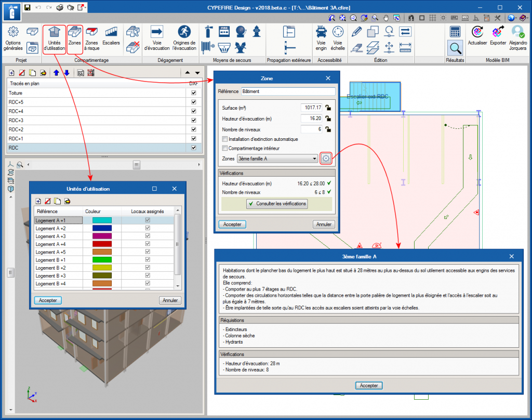Uncheck DXF checkbox for Toiture

pos(194,93)
